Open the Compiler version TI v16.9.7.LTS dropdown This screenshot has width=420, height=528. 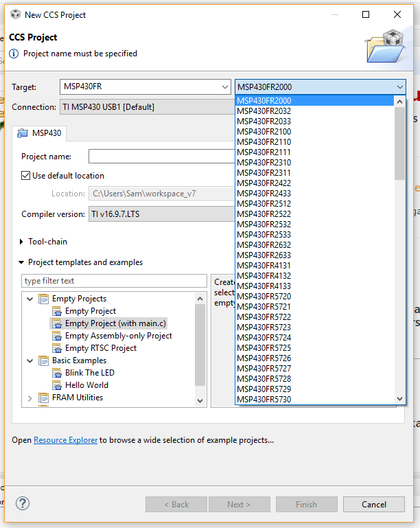[x=162, y=214]
